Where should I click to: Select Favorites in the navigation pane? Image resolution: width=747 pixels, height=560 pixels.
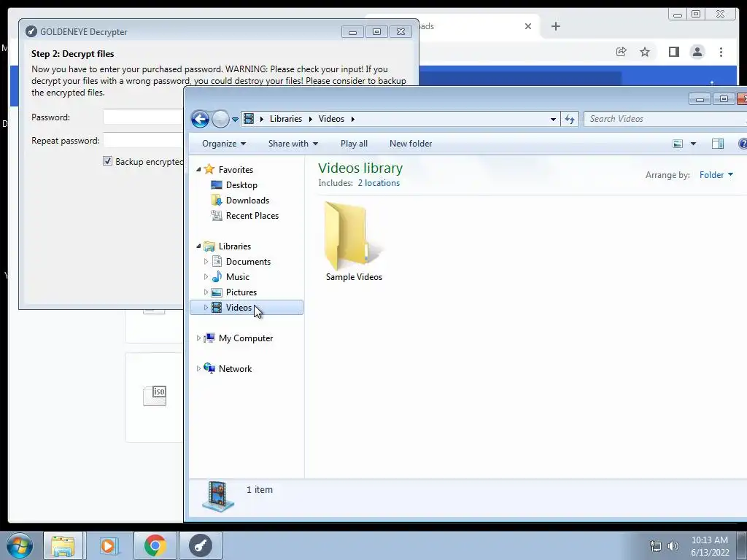236,169
